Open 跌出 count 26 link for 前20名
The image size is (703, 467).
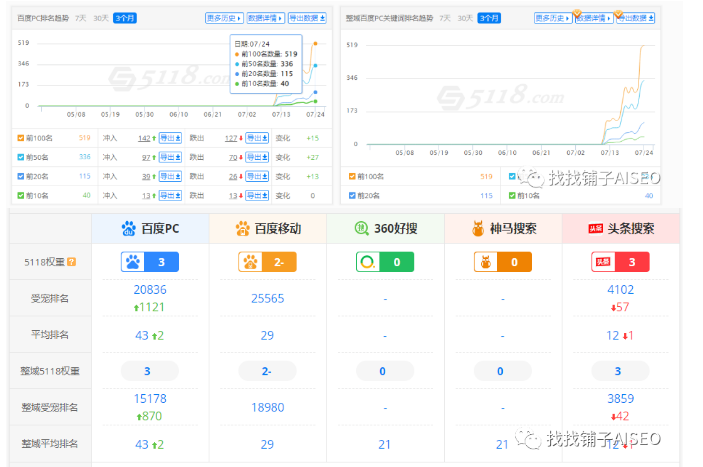(x=233, y=177)
